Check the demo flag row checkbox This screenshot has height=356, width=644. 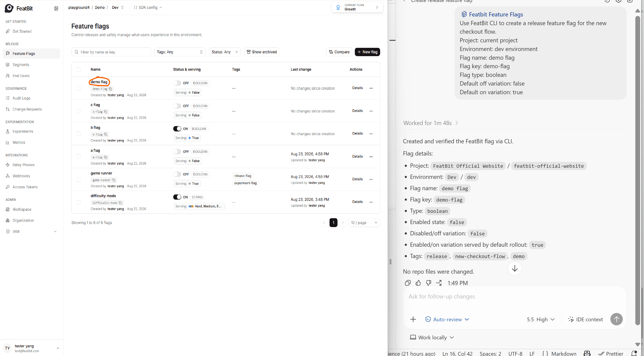click(x=79, y=88)
